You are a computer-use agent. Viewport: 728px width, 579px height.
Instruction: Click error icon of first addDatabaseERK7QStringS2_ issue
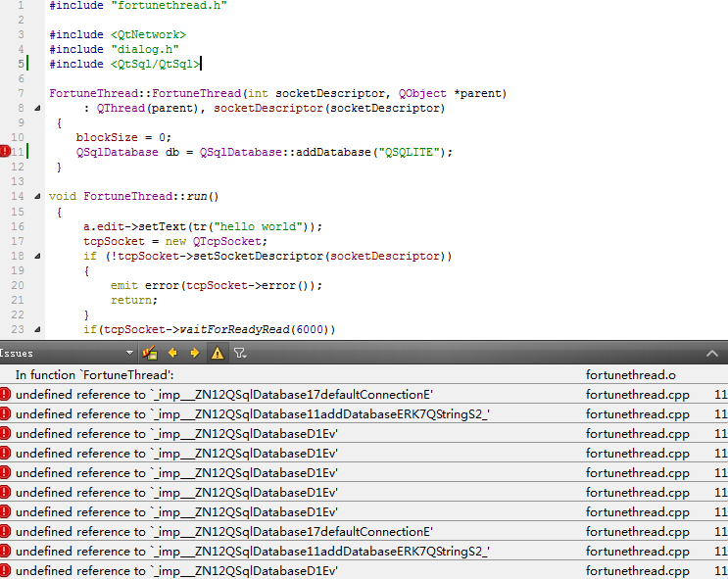tap(5, 413)
